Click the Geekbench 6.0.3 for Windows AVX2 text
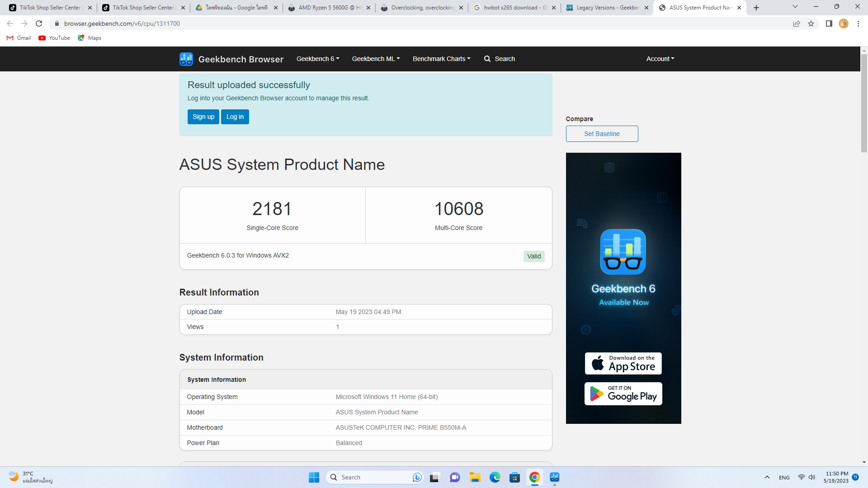The height and width of the screenshot is (488, 868). [238, 255]
